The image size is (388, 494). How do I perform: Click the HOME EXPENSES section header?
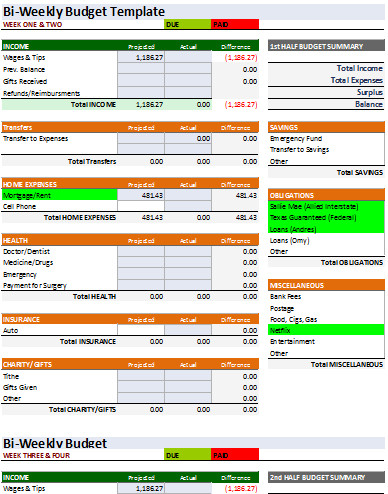tap(130, 184)
